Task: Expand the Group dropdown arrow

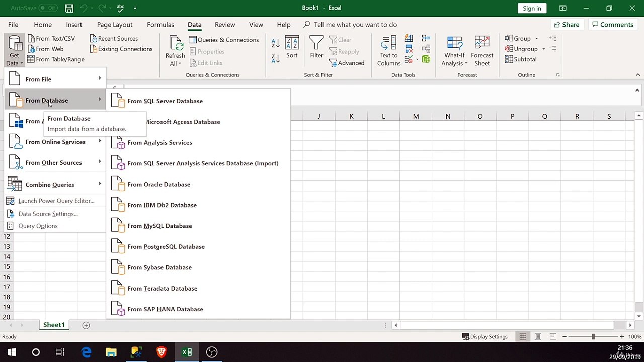Action: [536, 39]
